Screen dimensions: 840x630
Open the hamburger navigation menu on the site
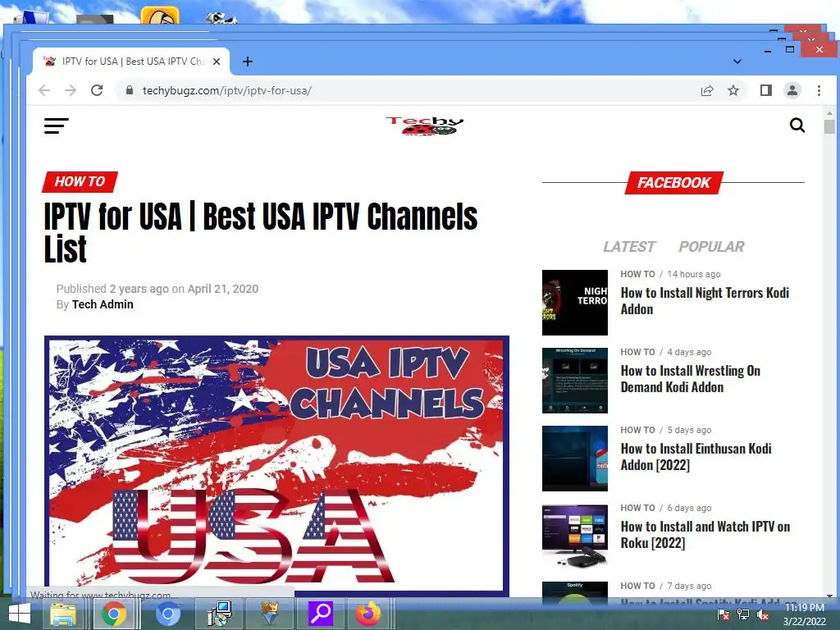pos(57,126)
